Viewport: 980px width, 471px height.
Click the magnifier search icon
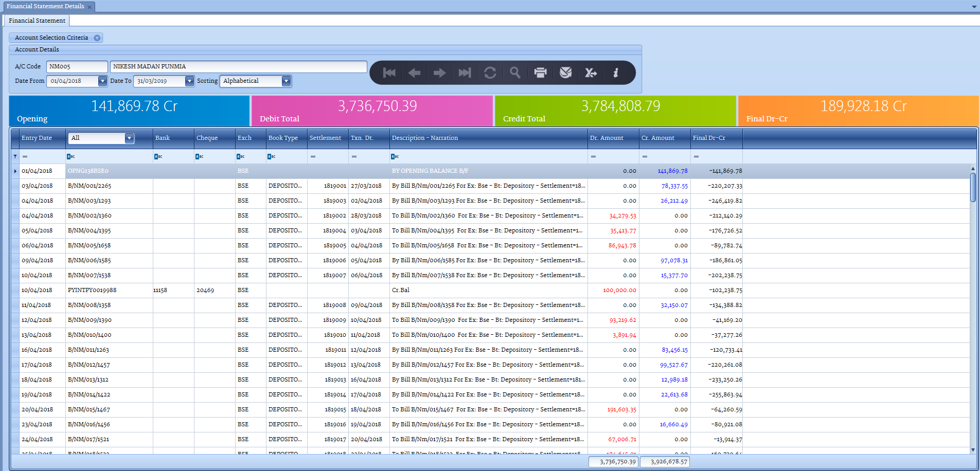click(515, 73)
